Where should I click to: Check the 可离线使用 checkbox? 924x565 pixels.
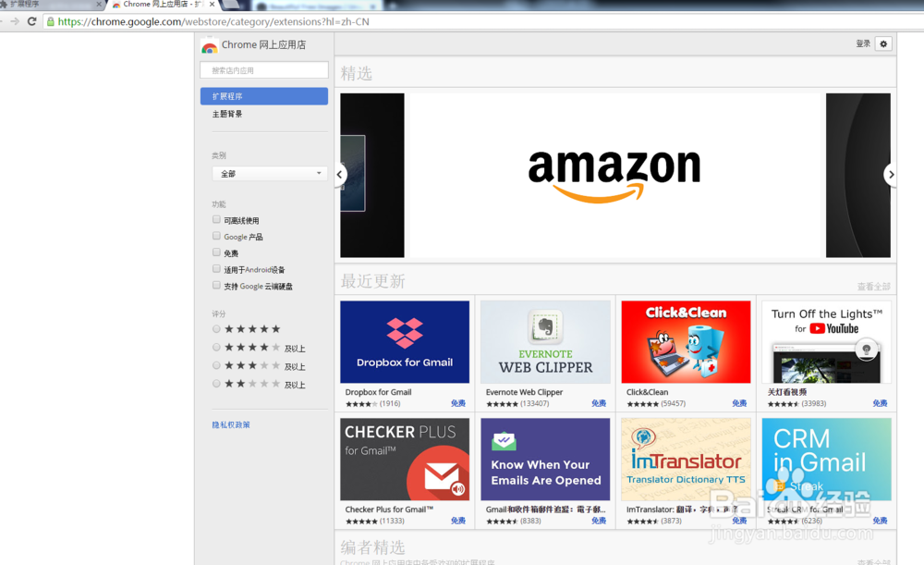point(216,219)
